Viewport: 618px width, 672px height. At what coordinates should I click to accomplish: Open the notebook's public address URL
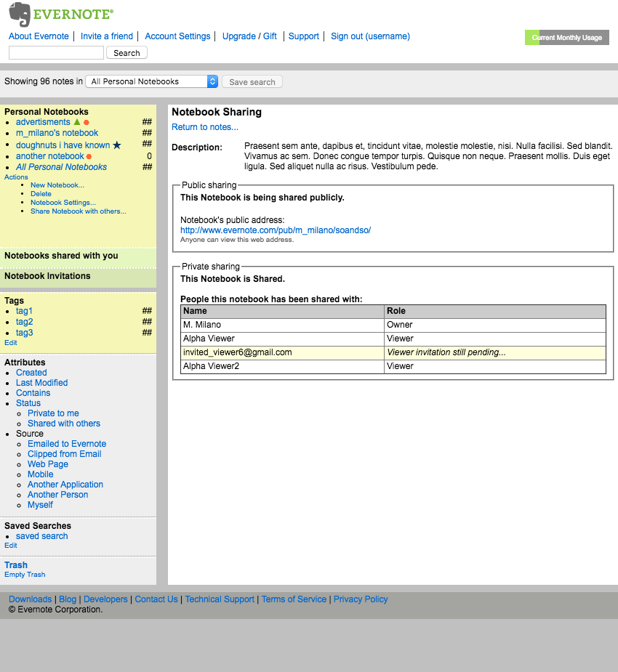point(276,230)
